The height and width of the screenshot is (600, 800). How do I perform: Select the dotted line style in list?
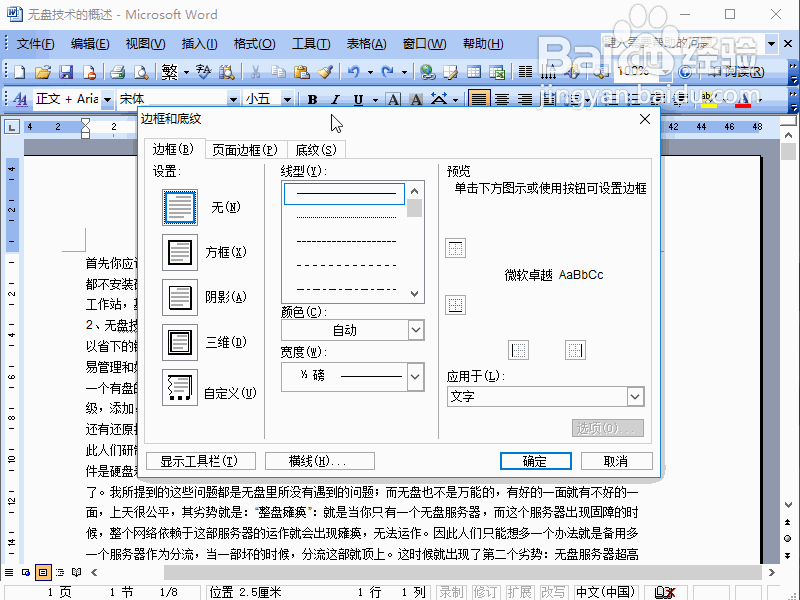[345, 218]
